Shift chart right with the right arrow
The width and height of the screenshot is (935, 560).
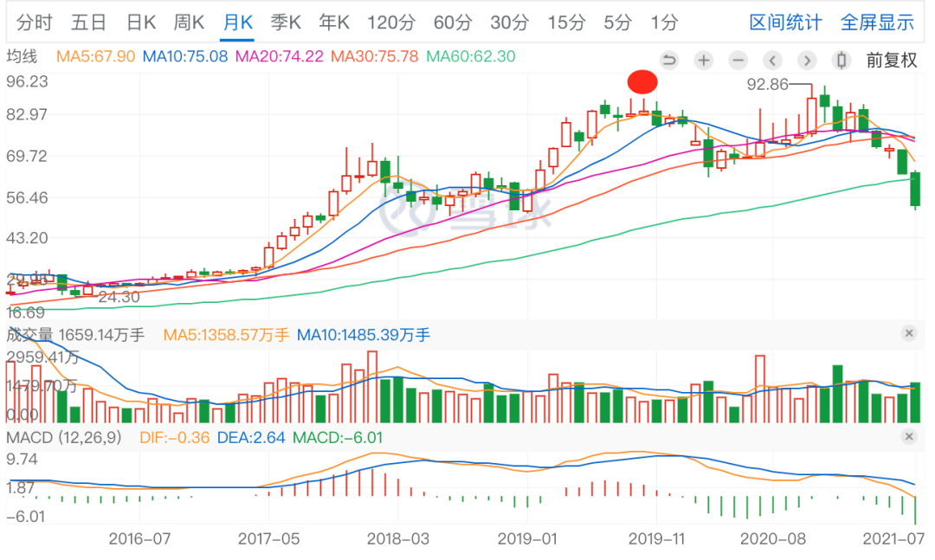[x=807, y=61]
